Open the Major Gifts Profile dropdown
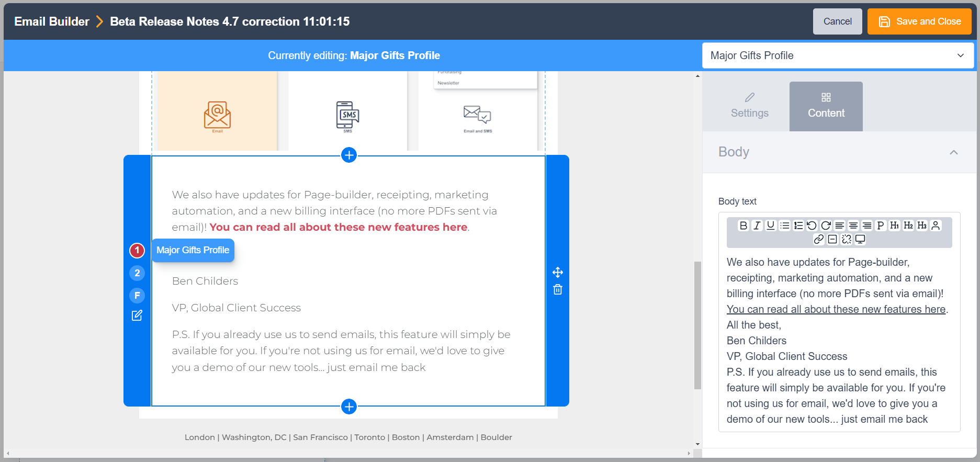Image resolution: width=980 pixels, height=462 pixels. [838, 55]
